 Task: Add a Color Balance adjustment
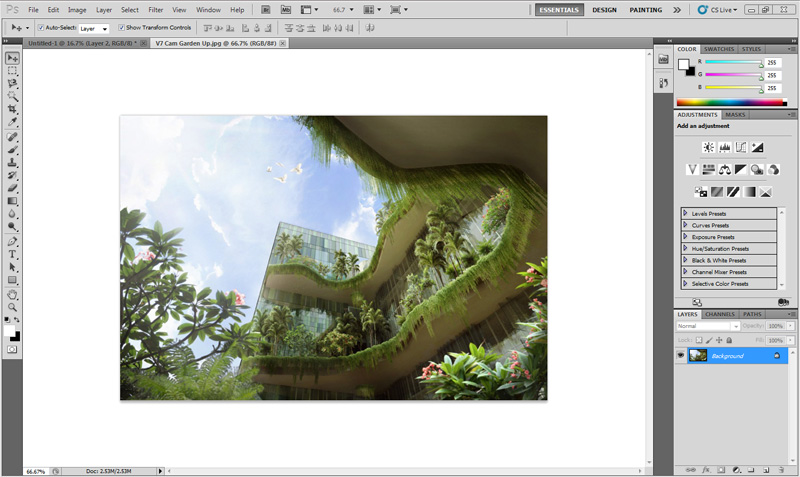pos(725,169)
